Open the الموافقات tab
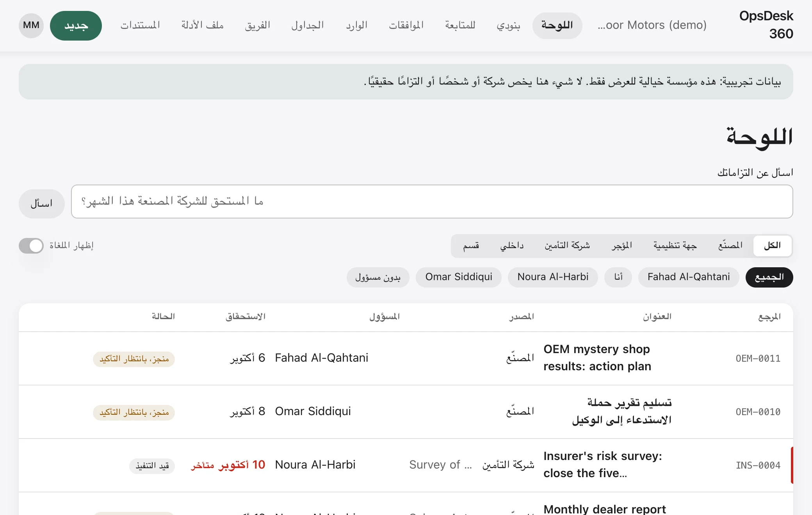The width and height of the screenshot is (812, 515). [x=406, y=25]
